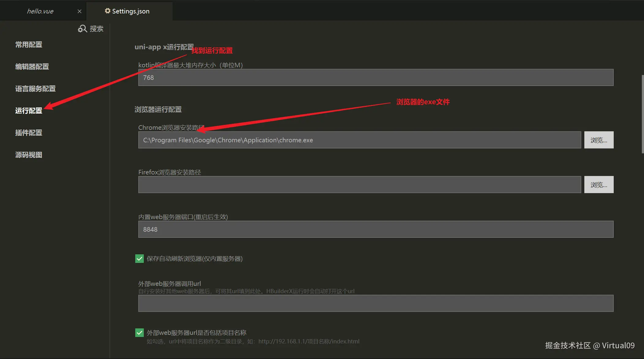This screenshot has width=644, height=359.
Task: Open 源码视图 source view
Action: pos(29,155)
